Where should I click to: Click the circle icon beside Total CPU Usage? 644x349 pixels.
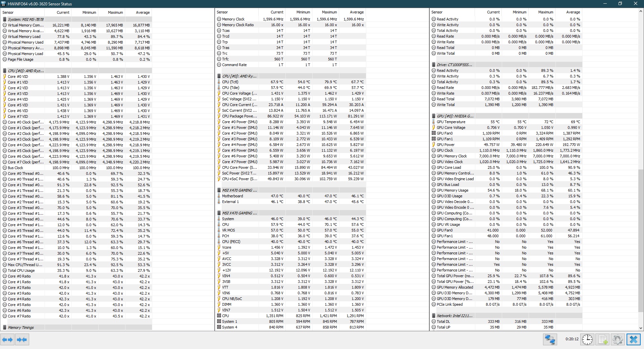pyautogui.click(x=5, y=270)
